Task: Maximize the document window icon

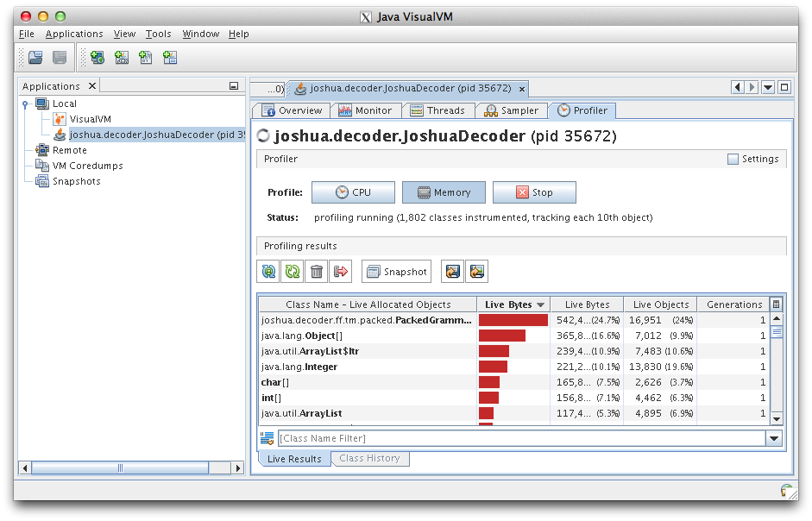Action: click(784, 87)
